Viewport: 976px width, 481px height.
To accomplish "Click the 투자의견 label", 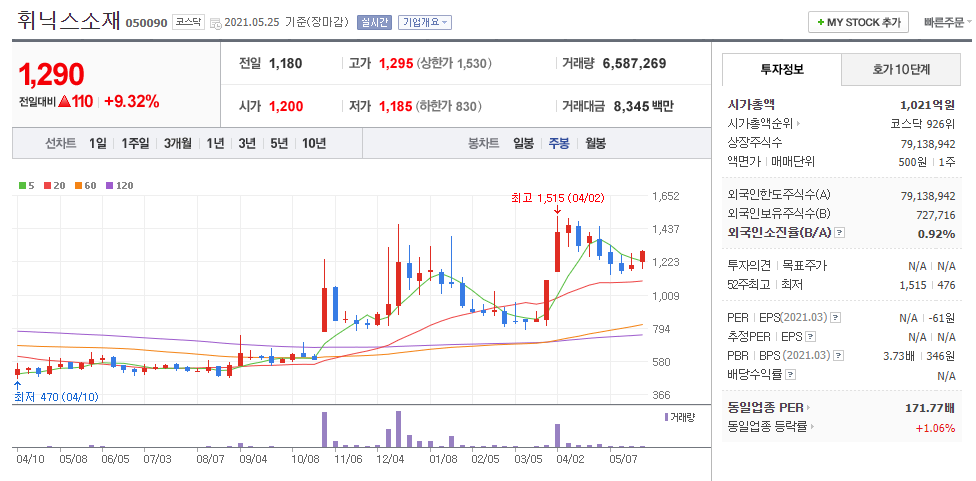I will click(748, 266).
